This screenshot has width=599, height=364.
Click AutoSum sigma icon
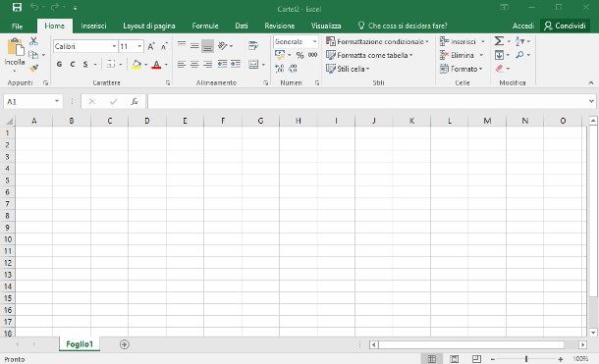tap(499, 41)
